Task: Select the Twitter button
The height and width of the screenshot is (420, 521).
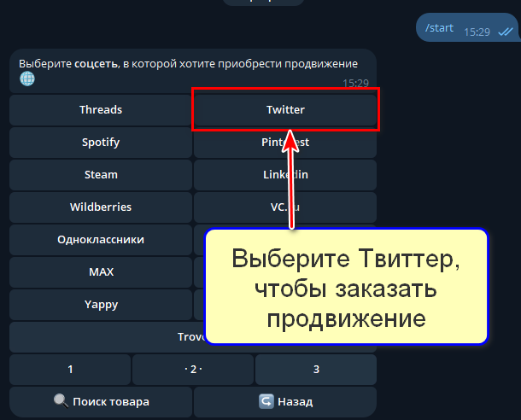Action: (x=285, y=109)
